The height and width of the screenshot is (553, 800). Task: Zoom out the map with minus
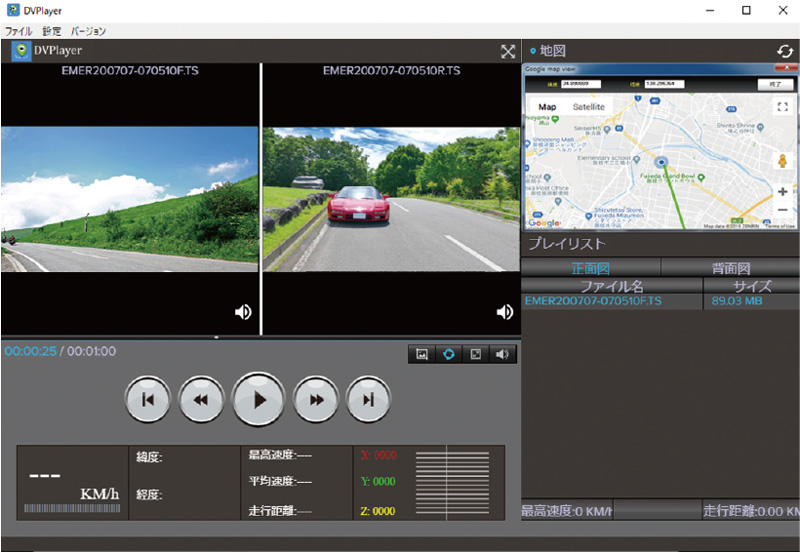(782, 210)
